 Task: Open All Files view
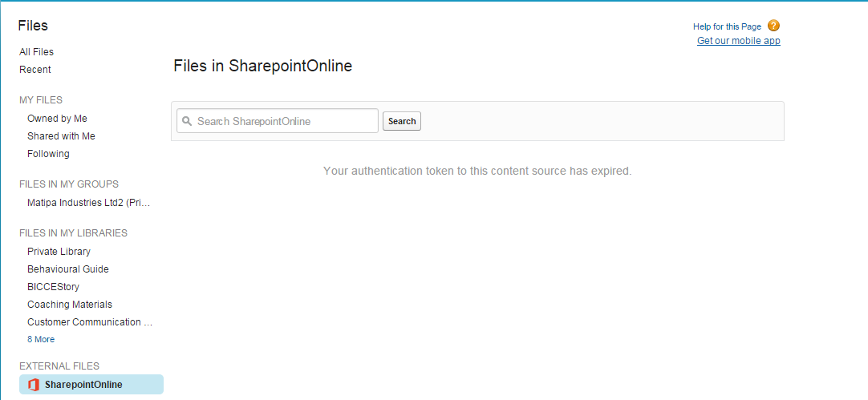tap(37, 52)
